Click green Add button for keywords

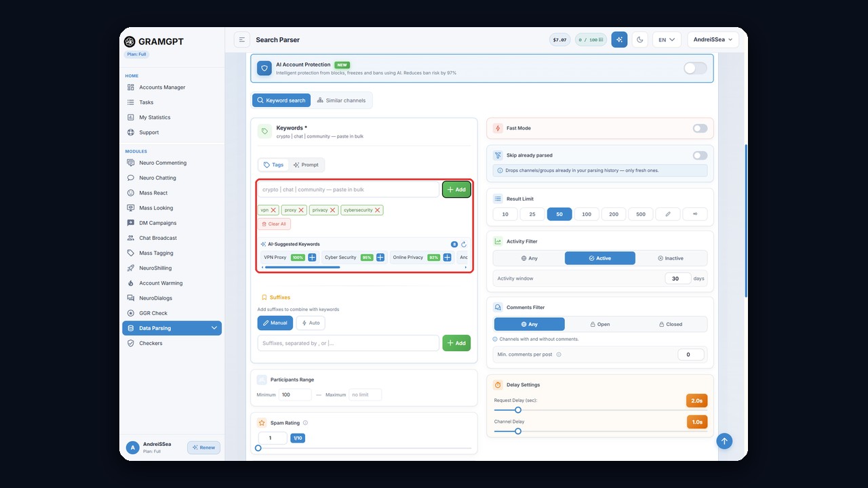tap(456, 190)
